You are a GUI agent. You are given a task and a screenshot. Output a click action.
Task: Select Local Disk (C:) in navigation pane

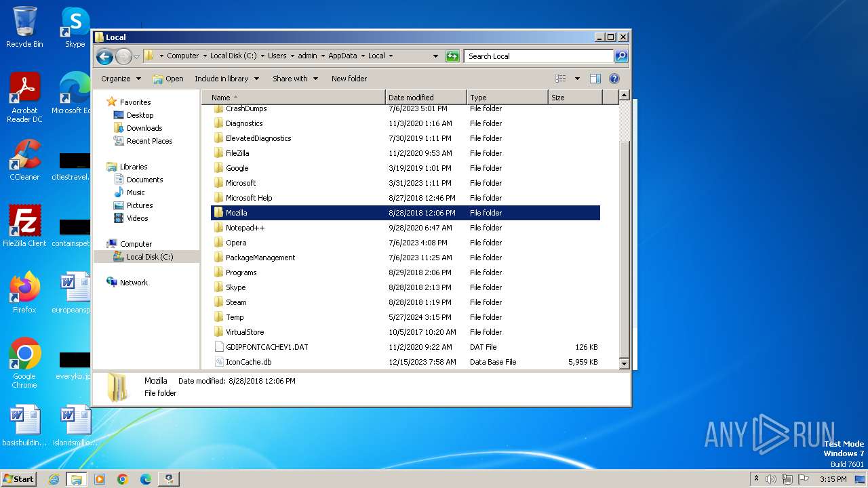pos(149,257)
